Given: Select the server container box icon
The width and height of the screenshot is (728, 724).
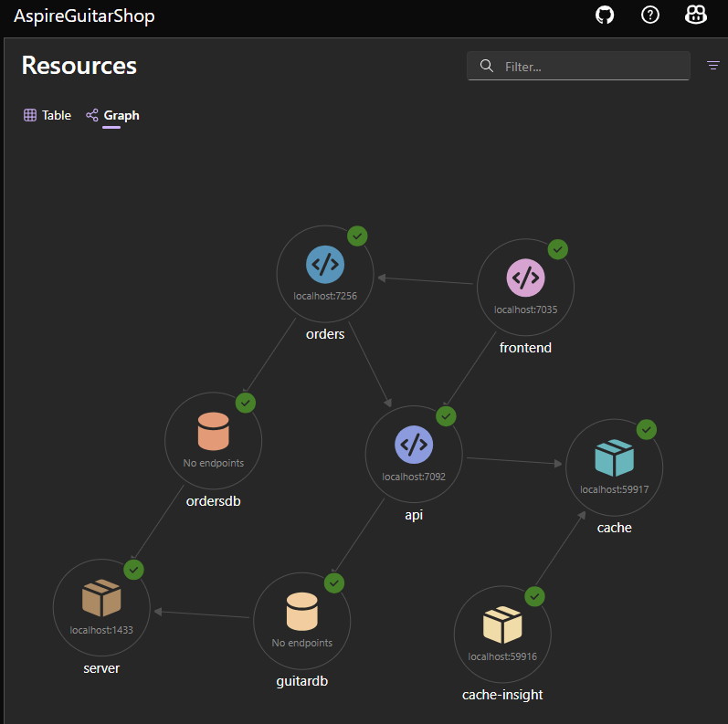Looking at the screenshot, I should pyautogui.click(x=101, y=598).
